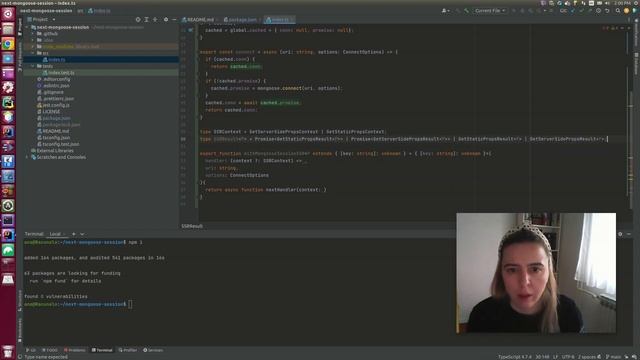Expand the node_modules folder
Viewport: 640px width, 360px height.
[x=33, y=47]
